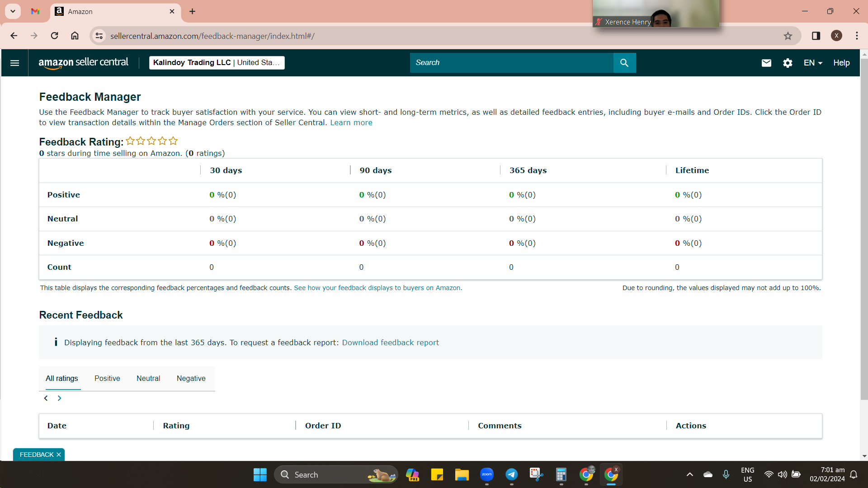Go to next feedback page arrow
This screenshot has height=488, width=868.
pyautogui.click(x=59, y=398)
